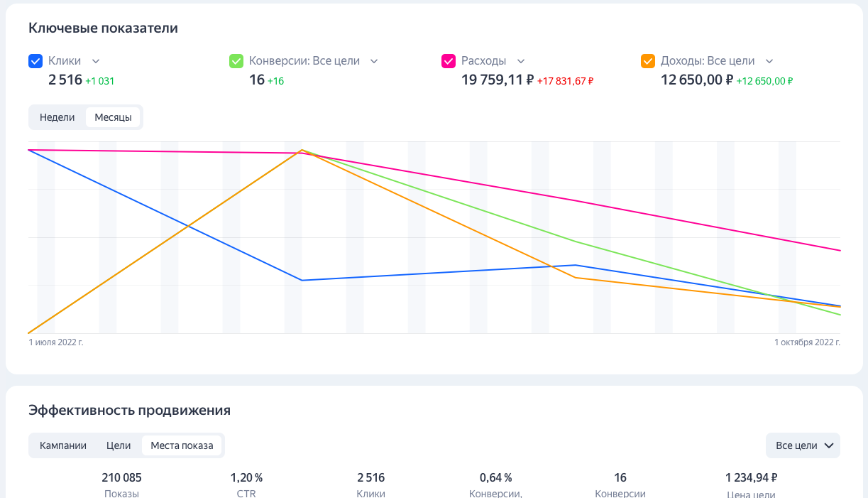Open the Расходы metric dropdown arrow

click(x=521, y=61)
